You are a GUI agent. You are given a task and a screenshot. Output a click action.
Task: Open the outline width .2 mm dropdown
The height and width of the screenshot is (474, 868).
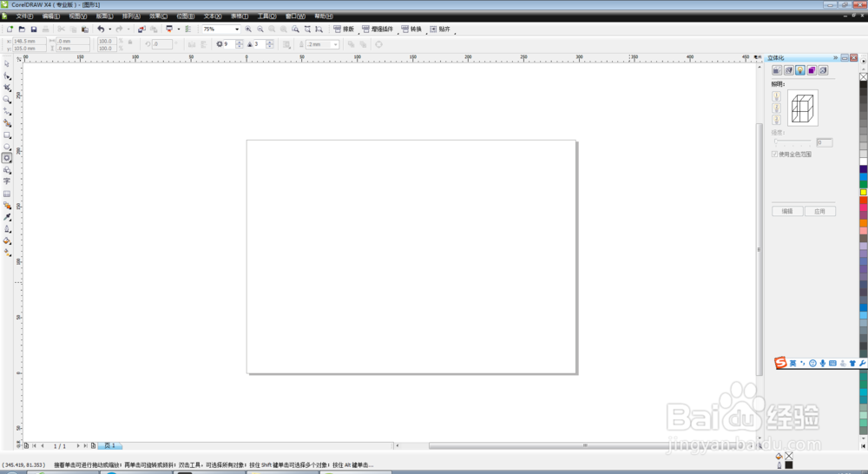(335, 44)
